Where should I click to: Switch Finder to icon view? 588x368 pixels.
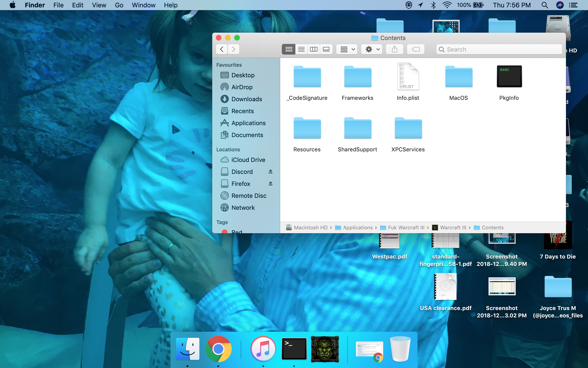288,49
